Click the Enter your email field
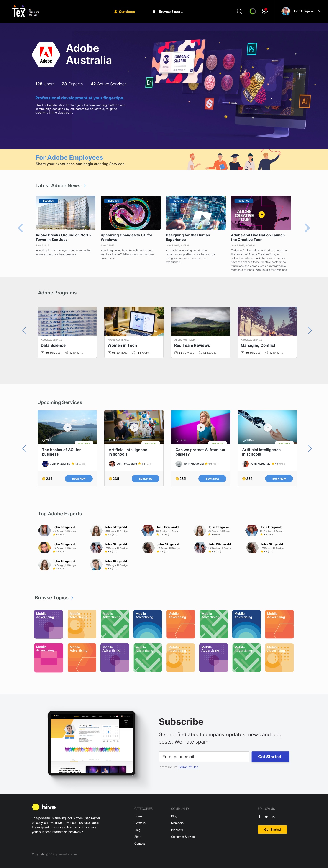This screenshot has width=328, height=868. (204, 757)
